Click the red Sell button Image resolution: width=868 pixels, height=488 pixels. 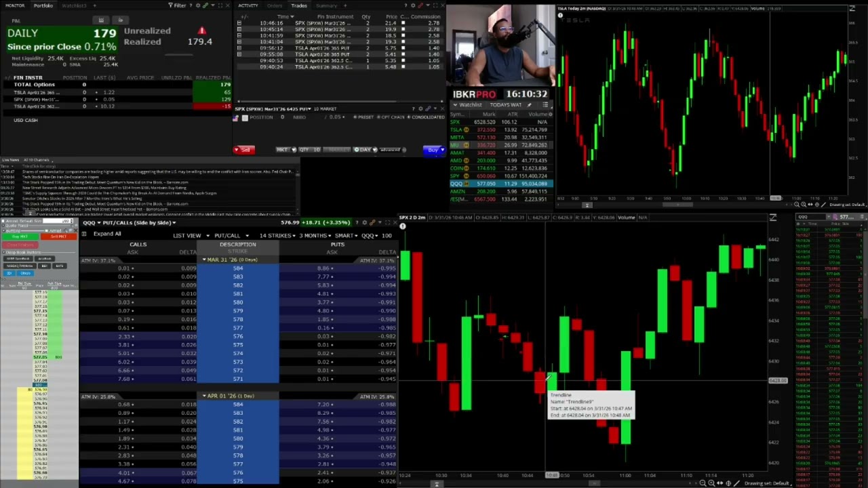244,150
